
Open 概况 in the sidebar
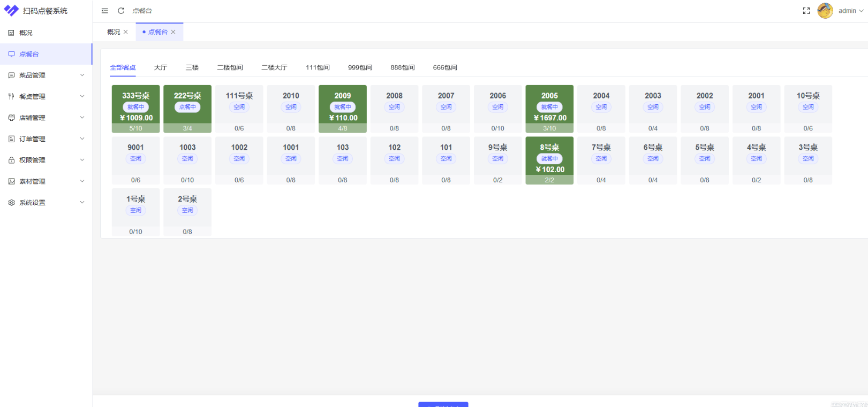(x=26, y=33)
